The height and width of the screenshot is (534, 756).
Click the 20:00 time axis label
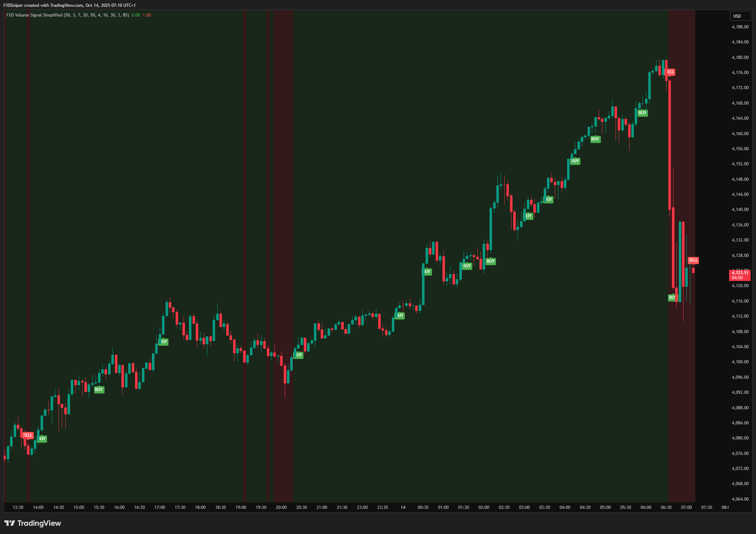281,507
